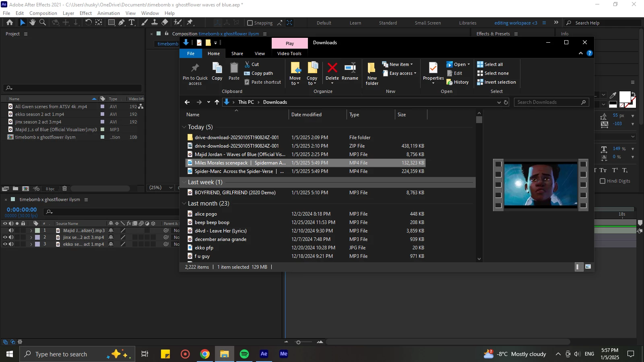Click Select all in Explorer ribbon
Viewport: 644px width, 362px height.
pyautogui.click(x=490, y=64)
